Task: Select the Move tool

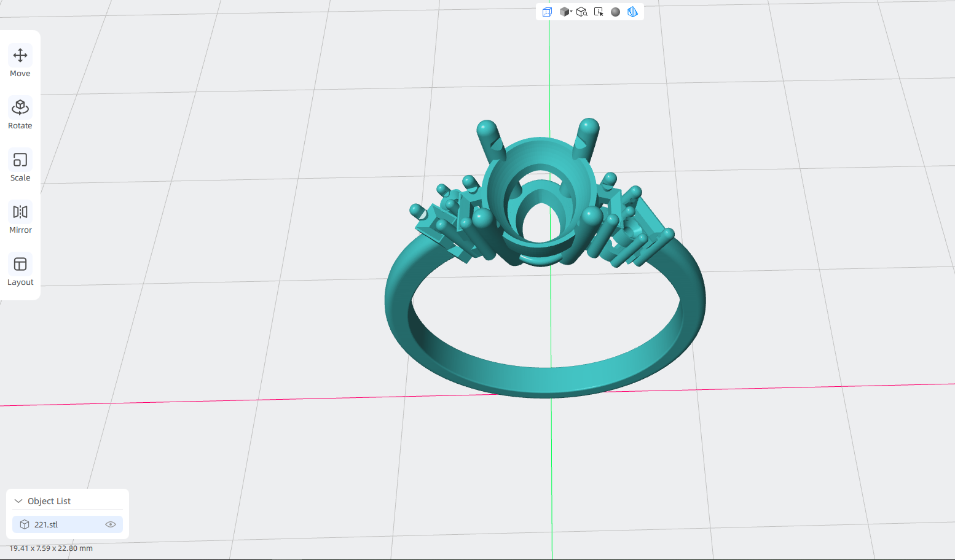Action: (20, 62)
